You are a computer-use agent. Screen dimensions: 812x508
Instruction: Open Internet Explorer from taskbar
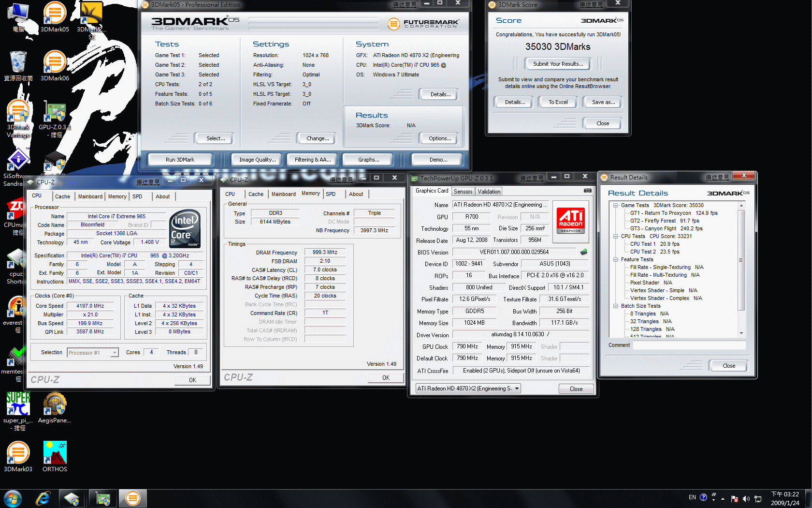coord(43,498)
